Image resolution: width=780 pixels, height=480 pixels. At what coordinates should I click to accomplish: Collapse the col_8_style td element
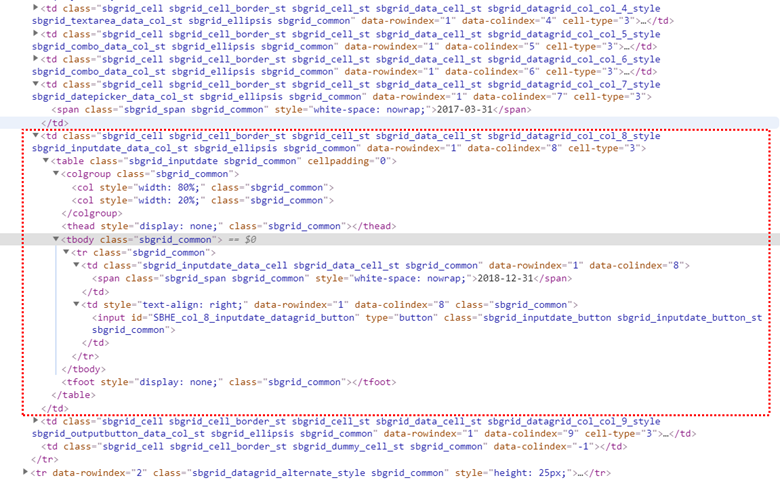click(x=35, y=135)
